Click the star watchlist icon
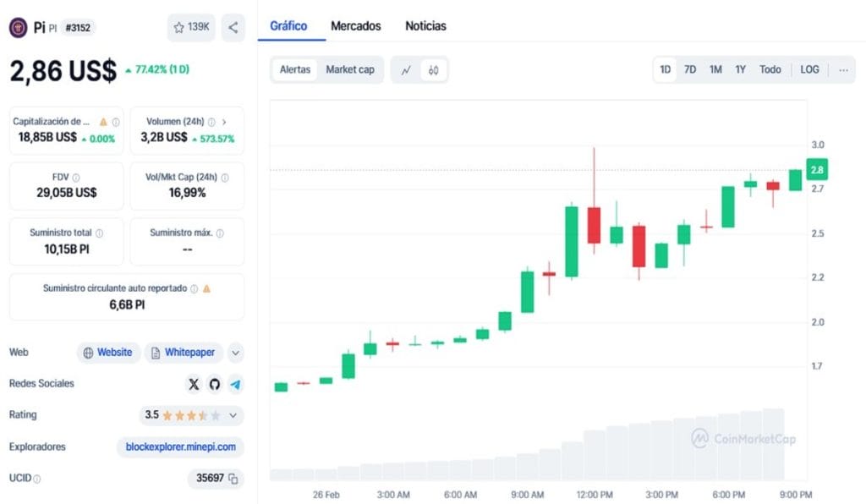 tap(179, 27)
